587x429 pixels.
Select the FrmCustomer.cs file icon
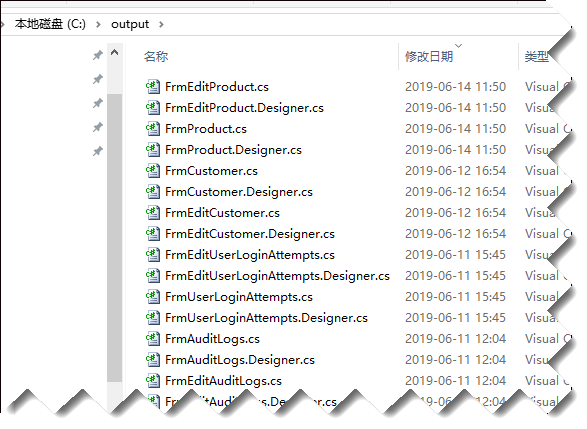(153, 170)
